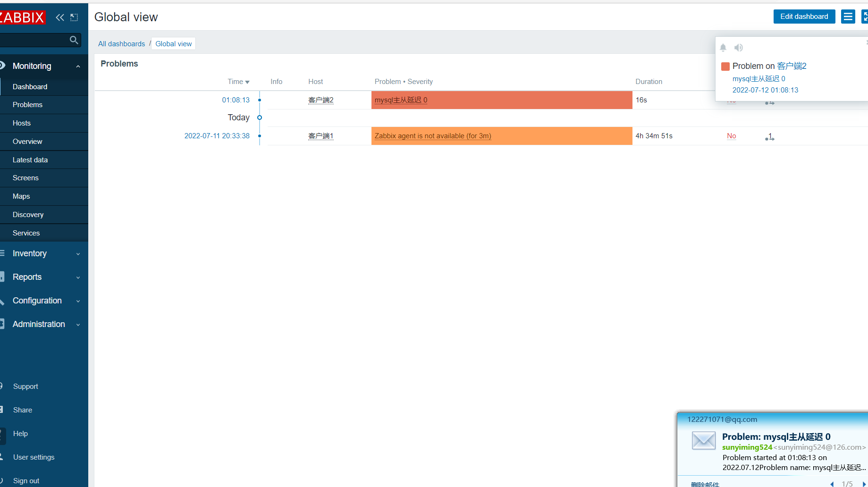Click the timeline dot for 2022-07-11 20:33:38

pyautogui.click(x=260, y=136)
